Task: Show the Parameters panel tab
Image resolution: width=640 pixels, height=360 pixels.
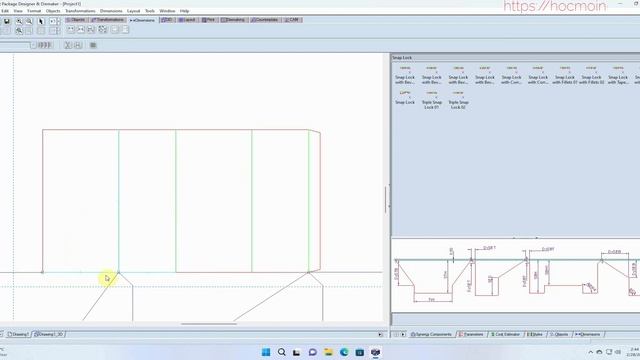Action: click(x=471, y=334)
